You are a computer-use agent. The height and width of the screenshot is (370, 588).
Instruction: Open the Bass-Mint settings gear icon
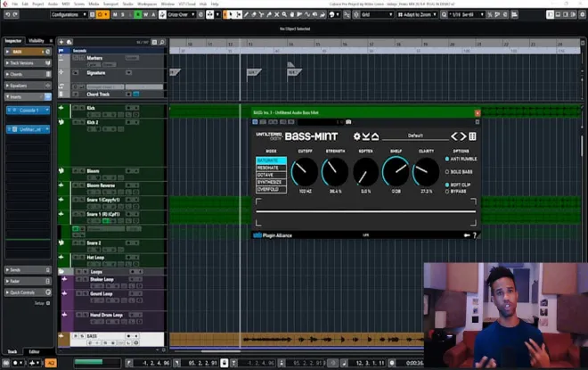click(x=356, y=136)
